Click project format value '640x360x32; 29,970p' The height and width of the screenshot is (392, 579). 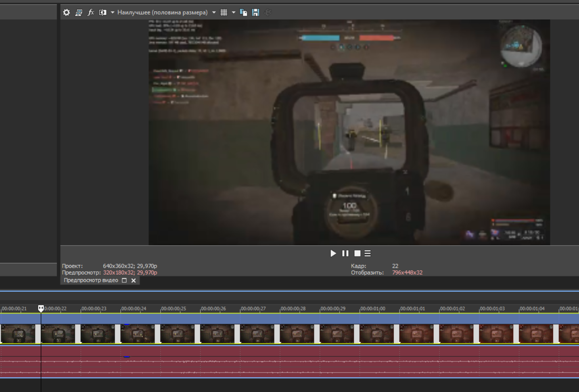(x=130, y=266)
